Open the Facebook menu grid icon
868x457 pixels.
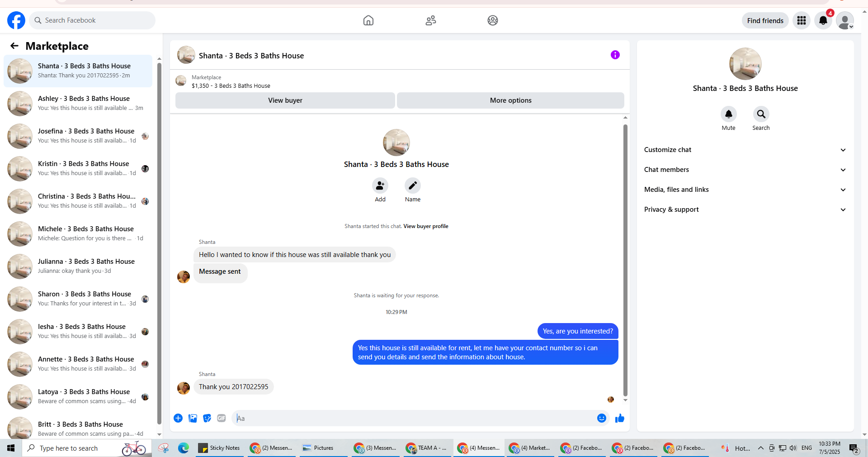click(x=802, y=20)
